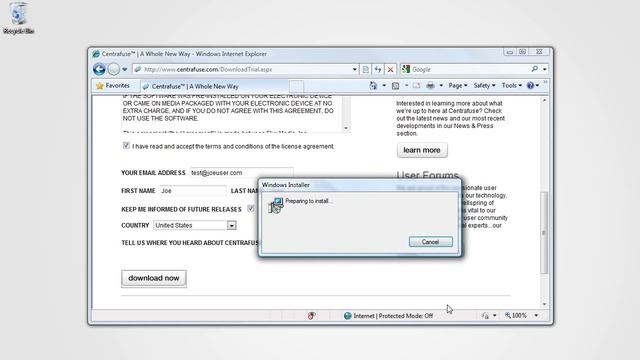Expand the Home button dropdown arrow
This screenshot has height=360, width=640.
pos(384,86)
